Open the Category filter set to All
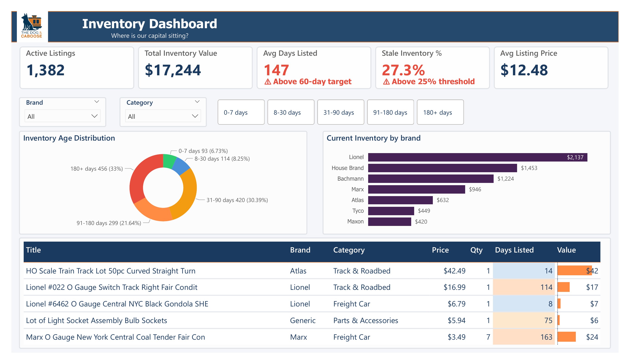Image resolution: width=630 pixels, height=364 pixels. (x=163, y=116)
